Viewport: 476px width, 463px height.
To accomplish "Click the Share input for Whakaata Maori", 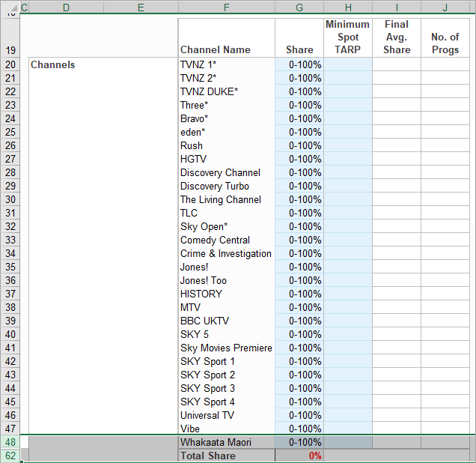I will coord(299,442).
